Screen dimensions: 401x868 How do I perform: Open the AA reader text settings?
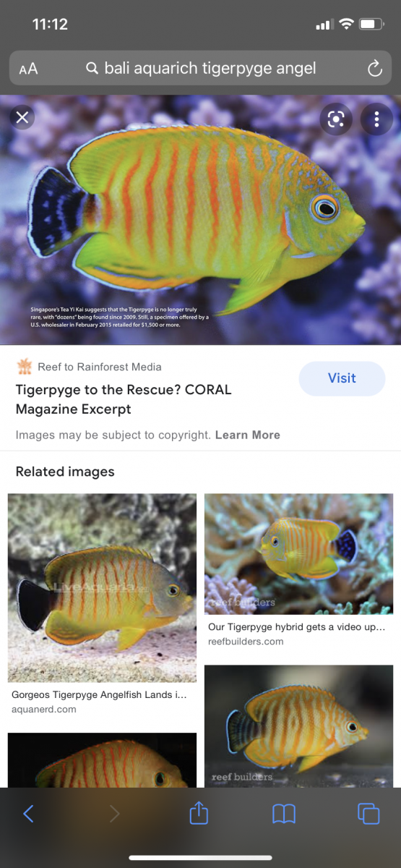(x=28, y=69)
